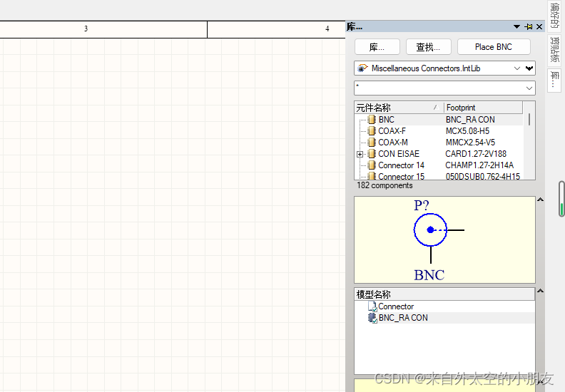Click the 查找... search button
This screenshot has width=565, height=392.
coord(428,47)
